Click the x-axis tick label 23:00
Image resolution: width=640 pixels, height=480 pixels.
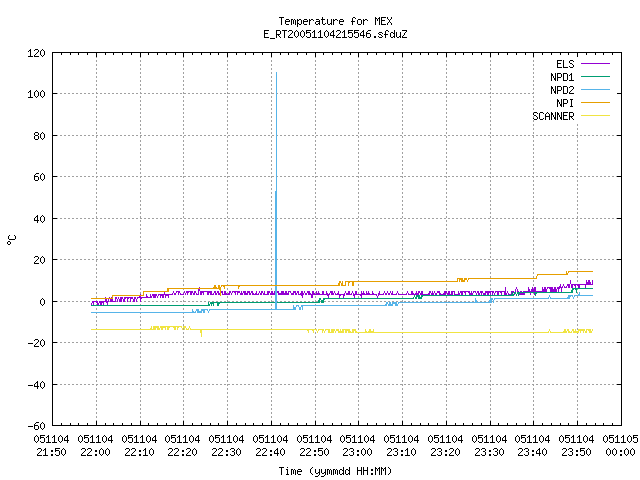pos(357,452)
